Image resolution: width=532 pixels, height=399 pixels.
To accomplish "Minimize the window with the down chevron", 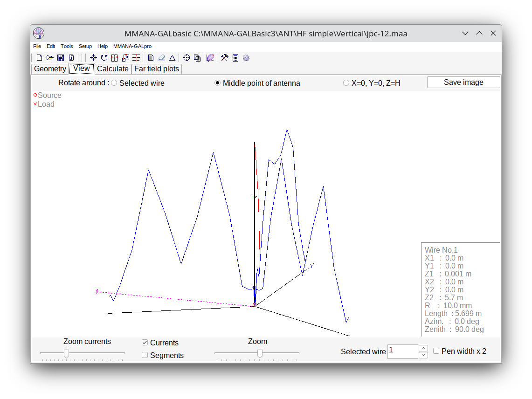I will point(465,33).
